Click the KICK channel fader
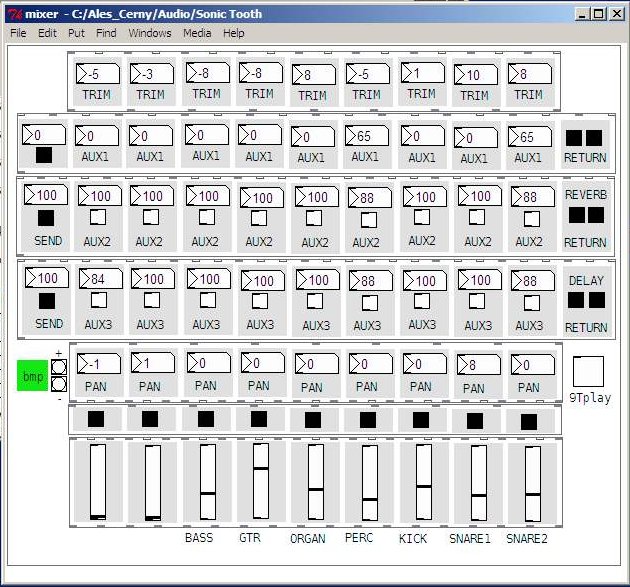 [x=424, y=482]
